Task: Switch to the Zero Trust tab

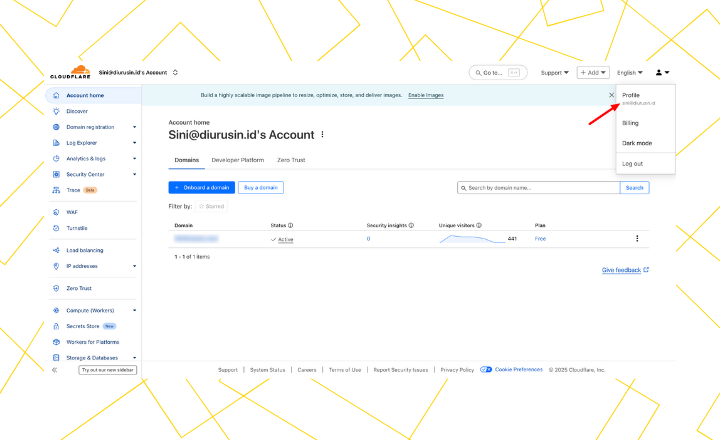Action: tap(291, 160)
